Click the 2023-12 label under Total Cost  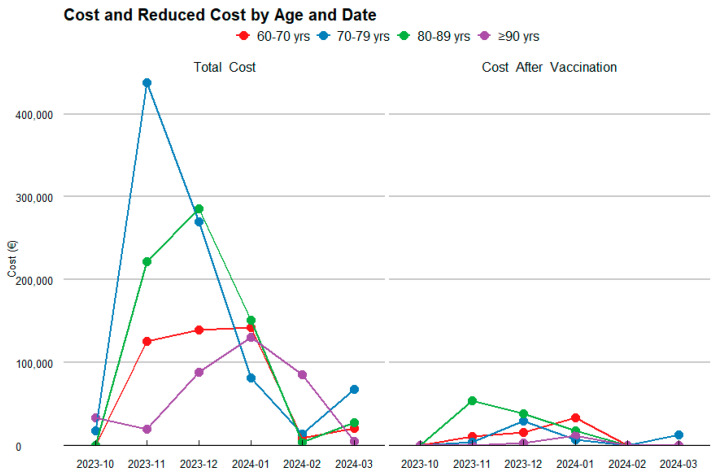(198, 464)
